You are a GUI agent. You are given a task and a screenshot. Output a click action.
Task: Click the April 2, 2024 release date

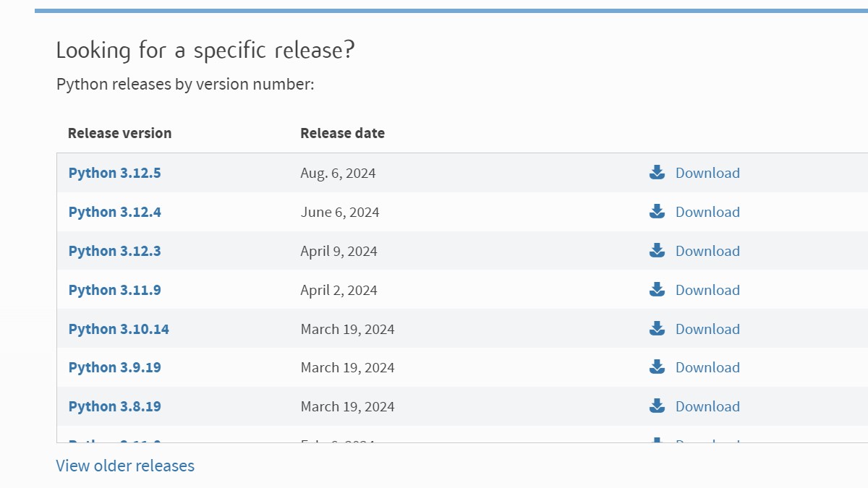click(339, 291)
